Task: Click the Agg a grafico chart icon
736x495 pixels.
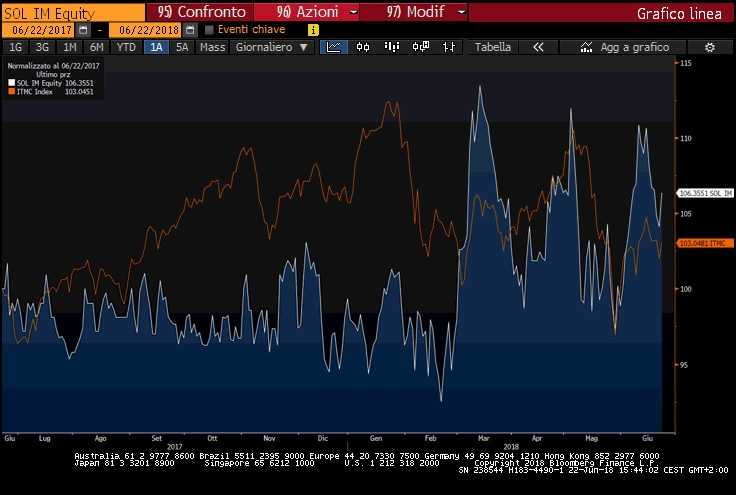Action: tap(586, 47)
